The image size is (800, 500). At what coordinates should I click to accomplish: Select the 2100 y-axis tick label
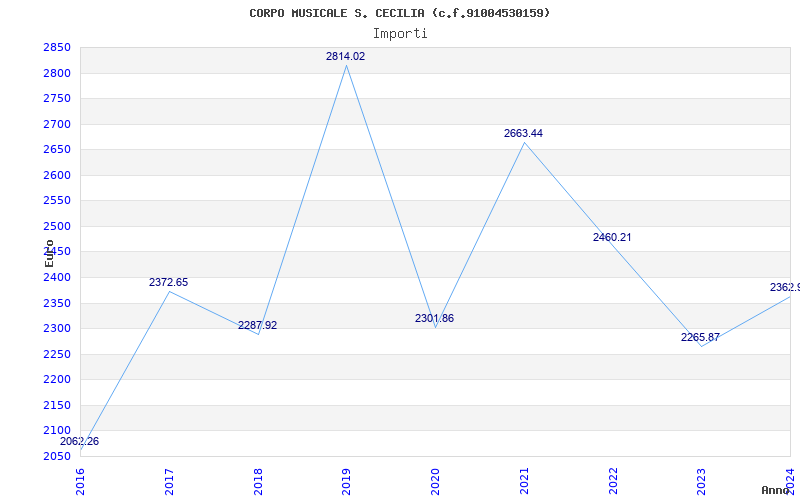57,431
